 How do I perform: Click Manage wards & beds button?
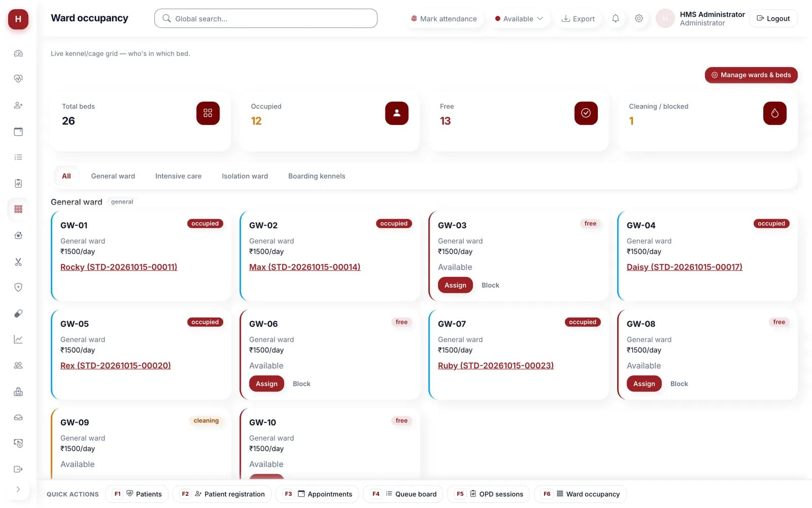coord(751,75)
